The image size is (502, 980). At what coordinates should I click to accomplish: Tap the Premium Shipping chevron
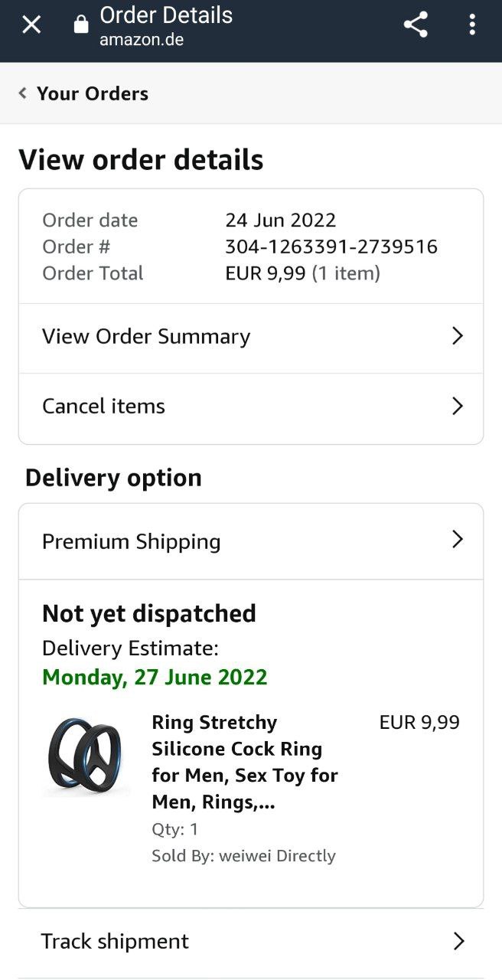click(x=458, y=540)
